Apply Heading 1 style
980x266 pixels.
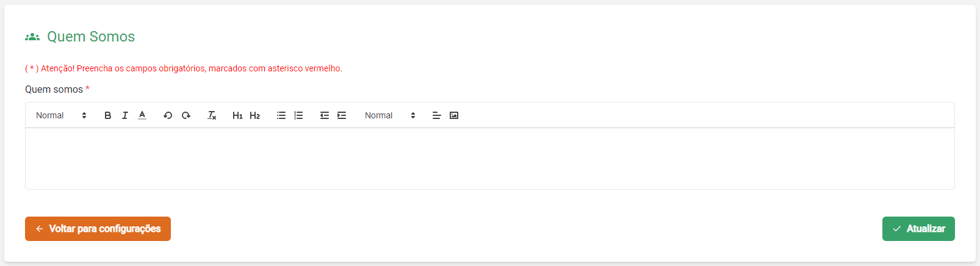pos(237,115)
